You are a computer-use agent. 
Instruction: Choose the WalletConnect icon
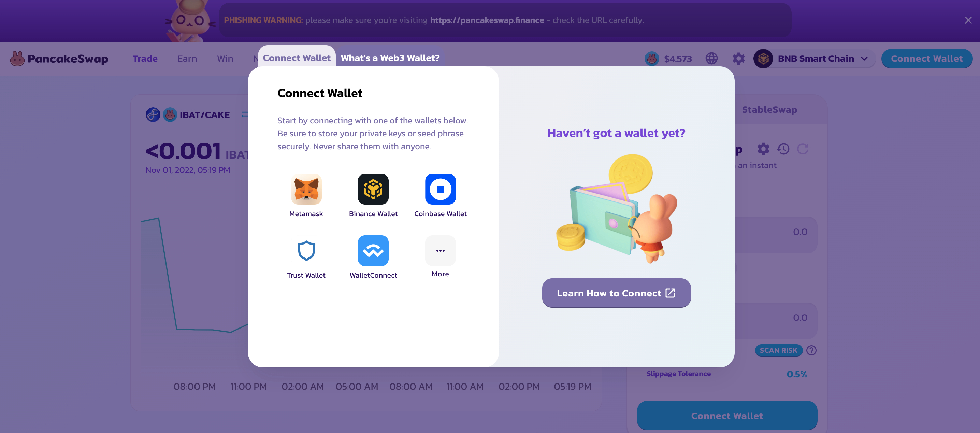click(373, 251)
